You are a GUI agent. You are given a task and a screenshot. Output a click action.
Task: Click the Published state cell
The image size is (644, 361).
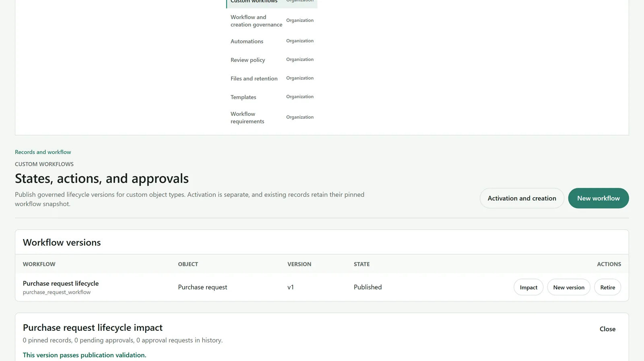(x=368, y=287)
